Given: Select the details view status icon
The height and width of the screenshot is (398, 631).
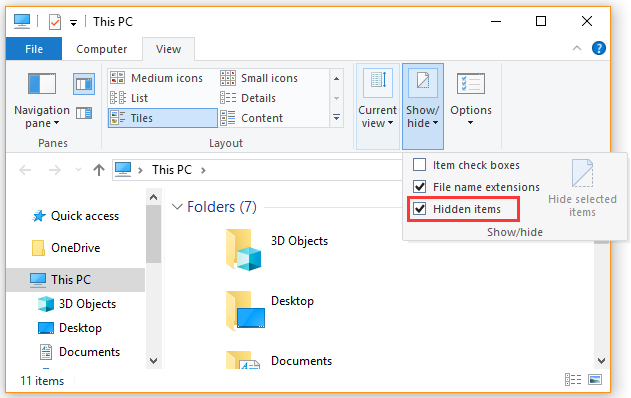Looking at the screenshot, I should [x=573, y=379].
